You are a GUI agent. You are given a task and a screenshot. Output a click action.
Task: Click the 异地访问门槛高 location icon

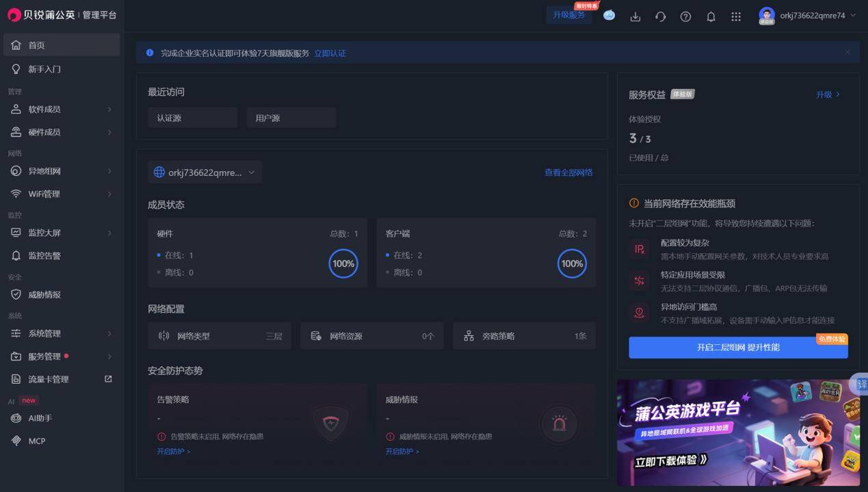tap(640, 313)
